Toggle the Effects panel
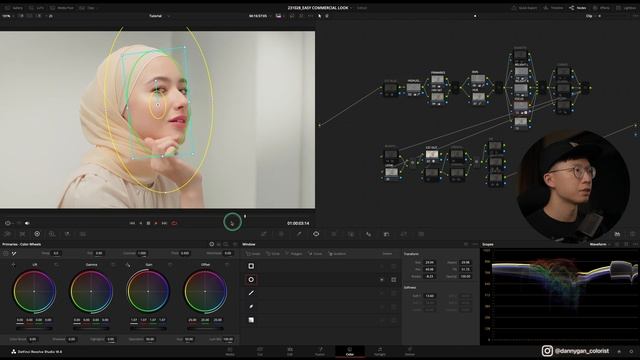 click(601, 8)
